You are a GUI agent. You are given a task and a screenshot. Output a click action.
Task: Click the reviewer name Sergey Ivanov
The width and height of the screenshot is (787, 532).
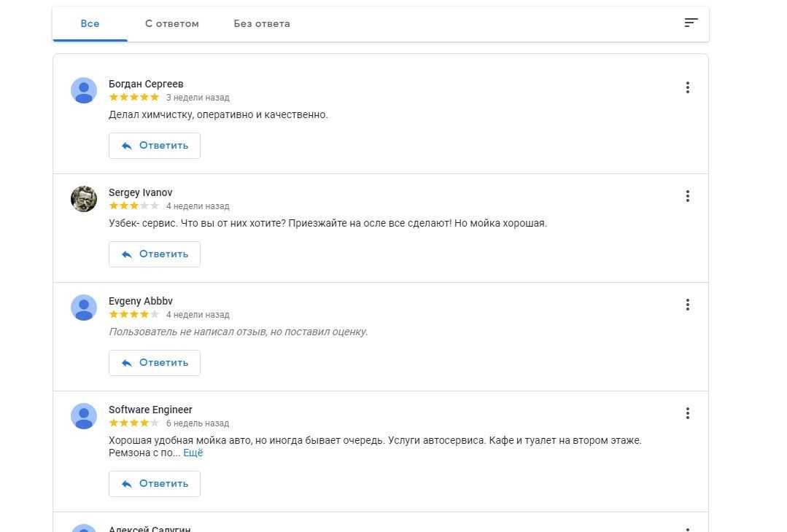(x=141, y=192)
